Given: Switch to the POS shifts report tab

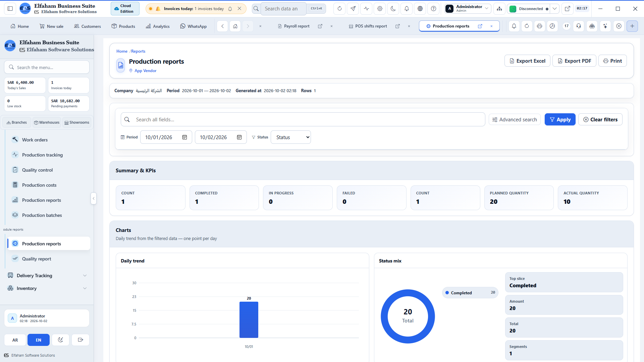Looking at the screenshot, I should click(371, 26).
